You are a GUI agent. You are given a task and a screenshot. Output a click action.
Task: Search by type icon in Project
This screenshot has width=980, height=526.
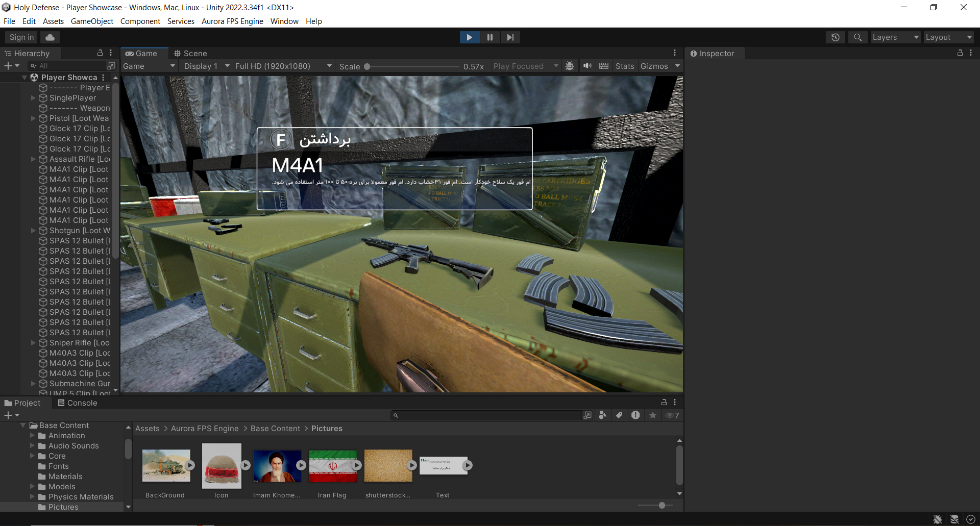(x=603, y=415)
